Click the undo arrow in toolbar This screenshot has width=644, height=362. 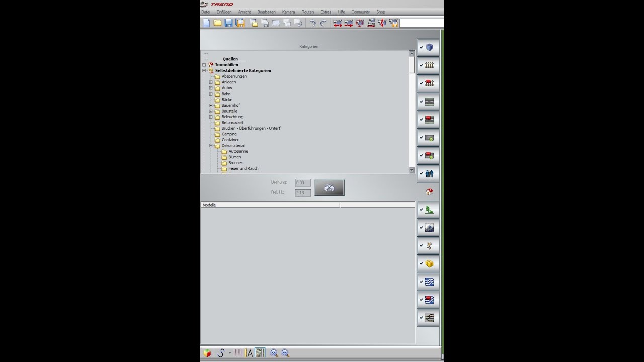312,23
